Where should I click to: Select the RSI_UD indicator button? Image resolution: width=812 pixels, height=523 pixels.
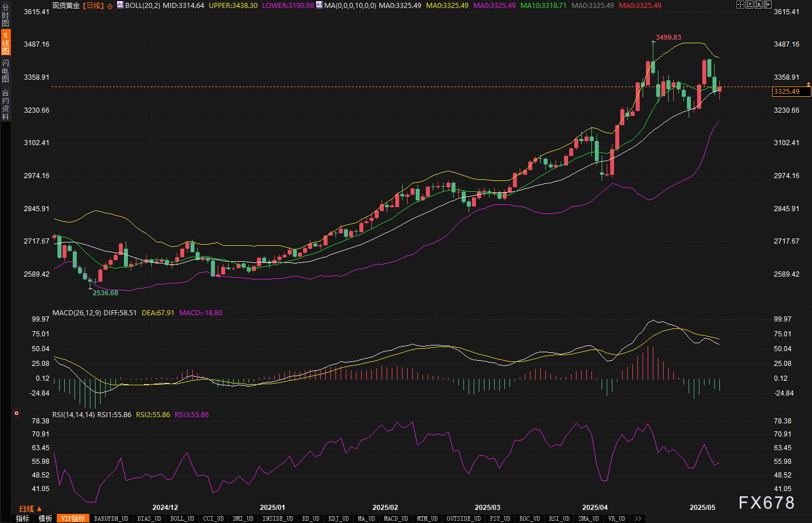(559, 518)
